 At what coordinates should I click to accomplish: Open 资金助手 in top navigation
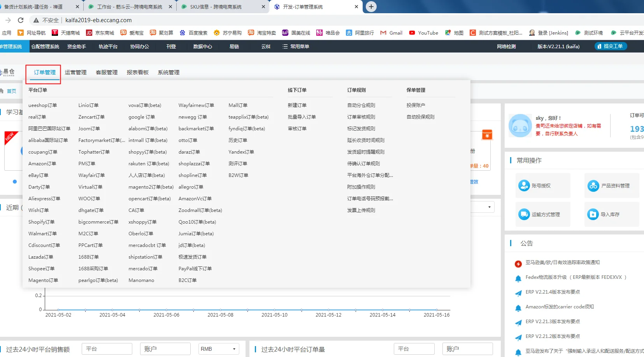[x=77, y=46]
